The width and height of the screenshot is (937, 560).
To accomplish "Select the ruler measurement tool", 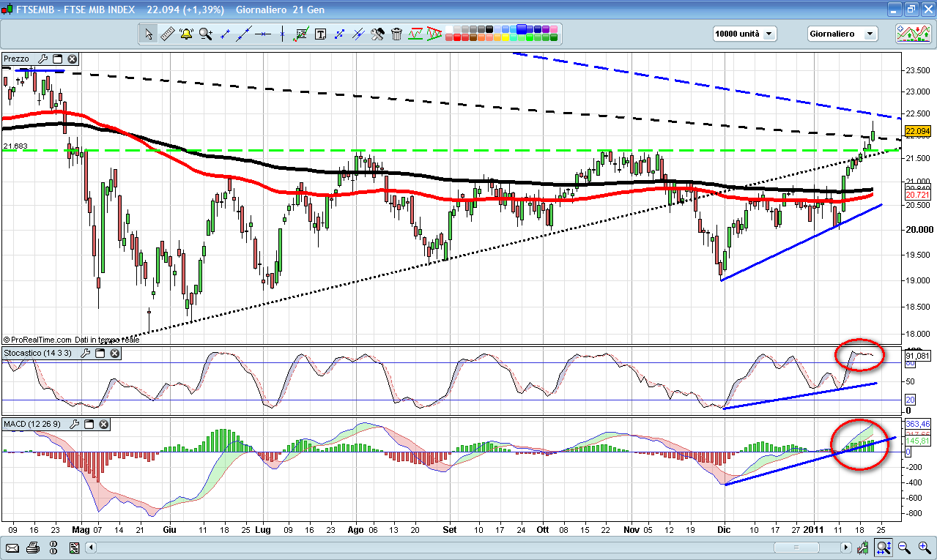I will [167, 34].
